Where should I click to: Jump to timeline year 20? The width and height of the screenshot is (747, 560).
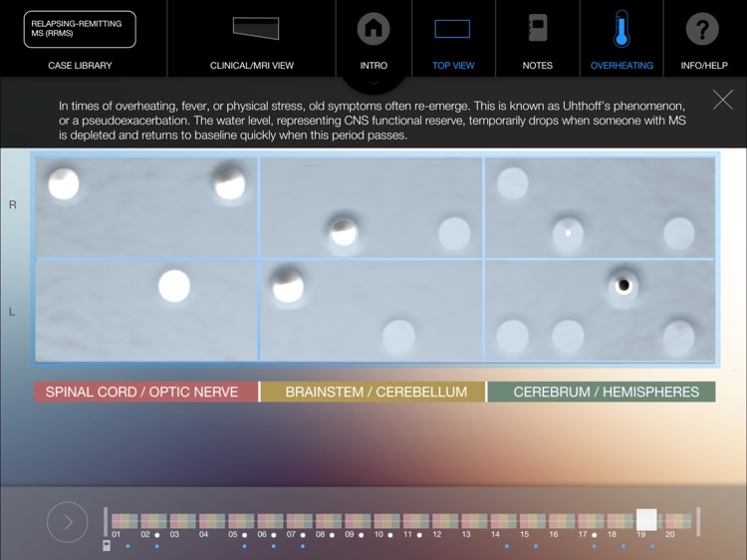point(678,521)
